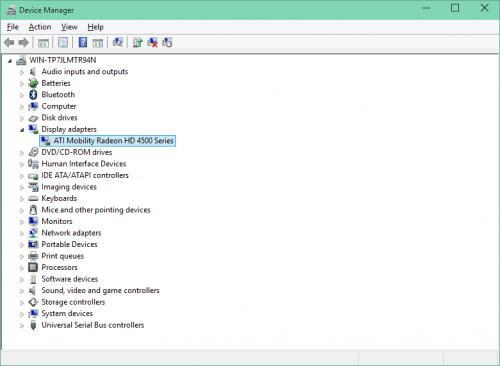Open the View menu

coord(69,27)
